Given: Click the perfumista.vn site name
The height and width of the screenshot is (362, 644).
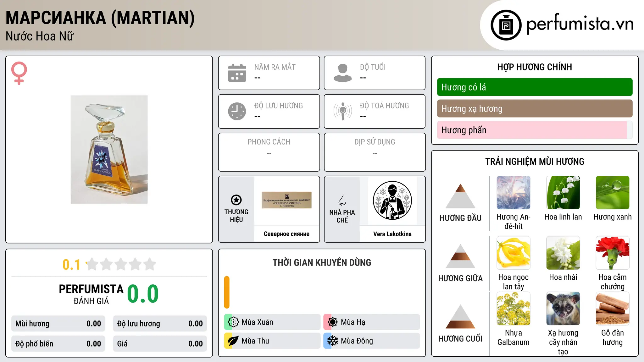Looking at the screenshot, I should [x=580, y=24].
